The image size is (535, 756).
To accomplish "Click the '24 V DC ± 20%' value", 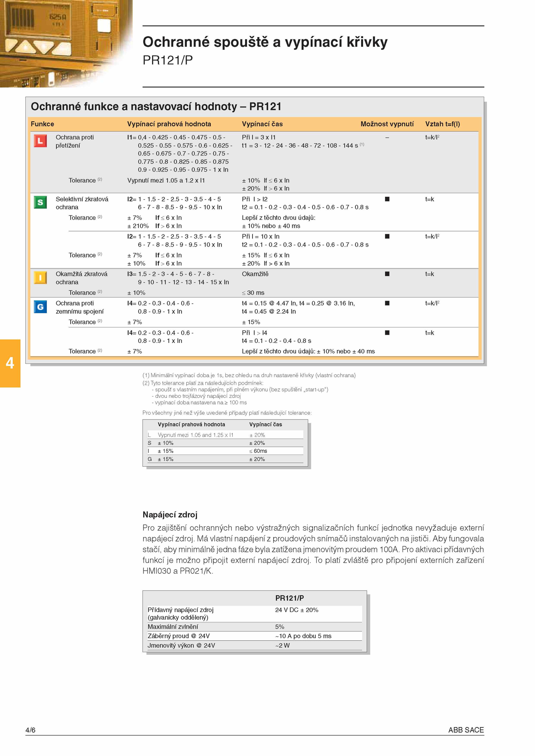I will pos(297,610).
